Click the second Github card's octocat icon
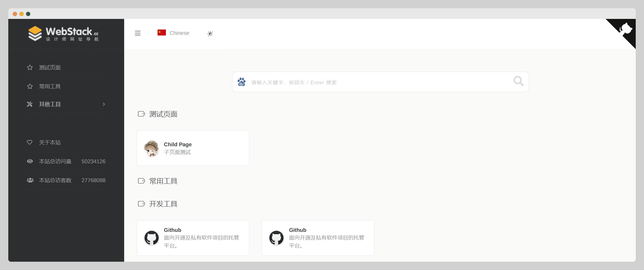 pyautogui.click(x=276, y=238)
